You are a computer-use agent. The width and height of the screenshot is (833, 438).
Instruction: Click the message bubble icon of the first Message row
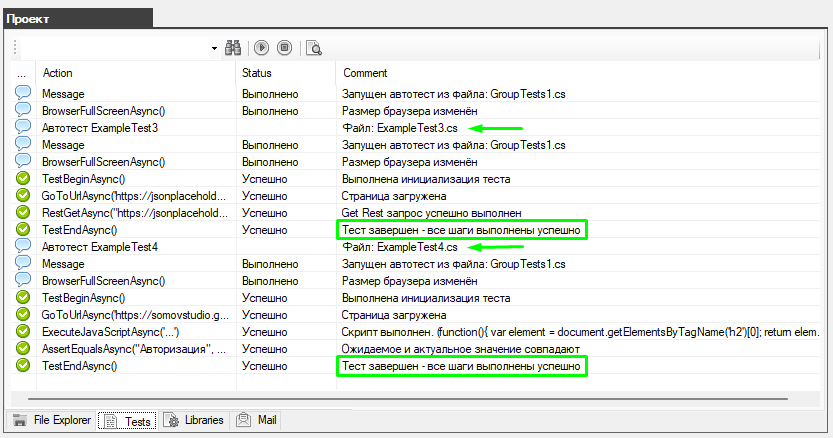tap(23, 93)
